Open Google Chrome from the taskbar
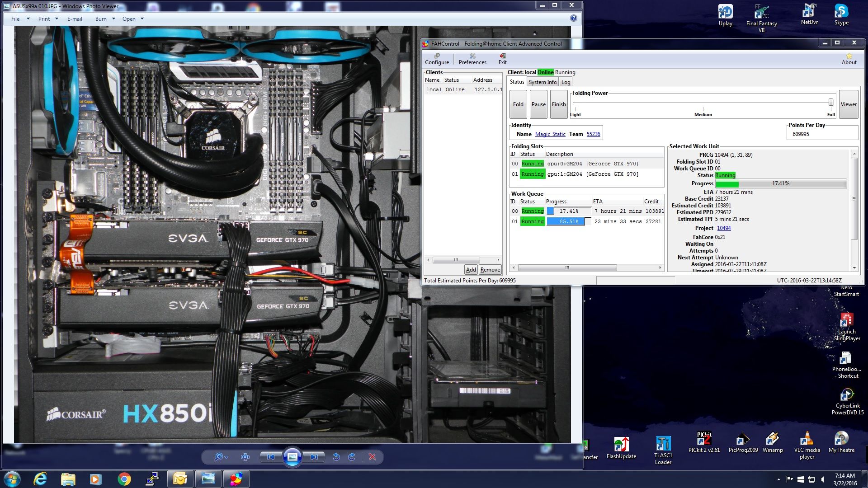Image resolution: width=868 pixels, height=488 pixels. 124,479
